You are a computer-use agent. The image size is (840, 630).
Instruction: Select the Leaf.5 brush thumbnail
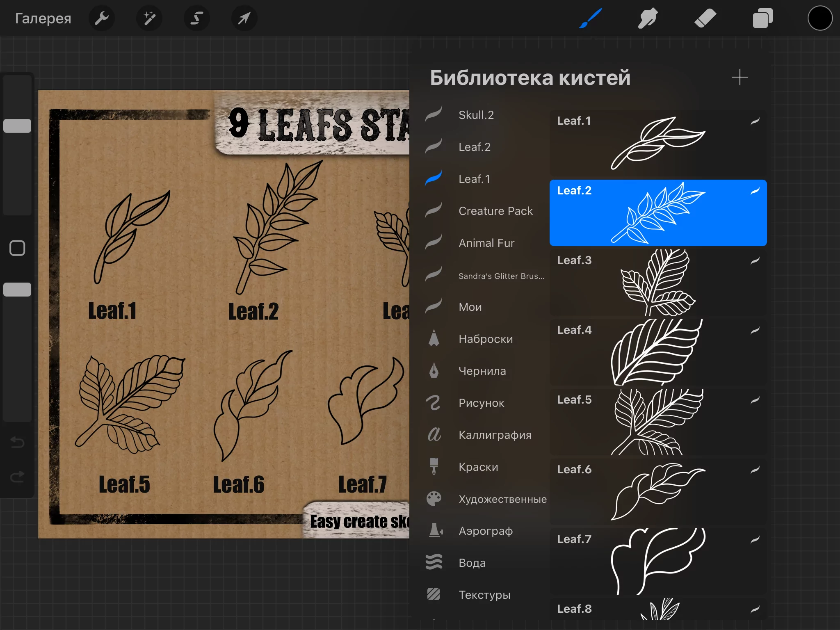coord(658,422)
